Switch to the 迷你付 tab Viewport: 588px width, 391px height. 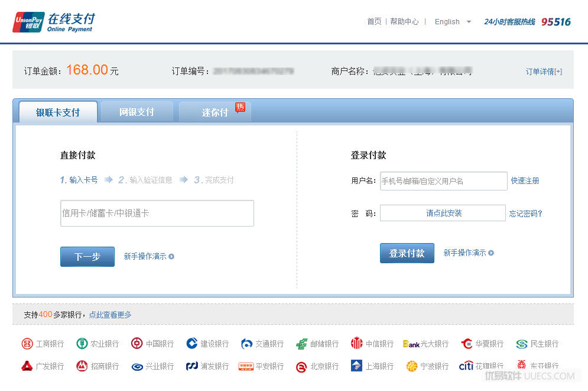215,112
